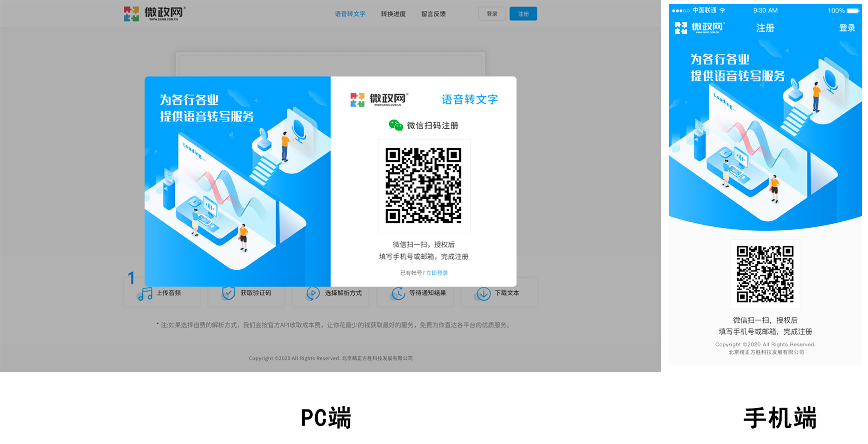Click the QR code in PC dialog

[424, 185]
